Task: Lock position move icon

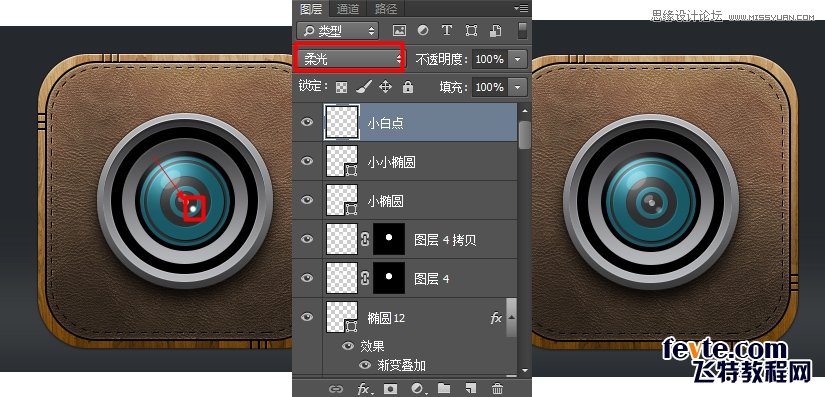Action: point(386,87)
